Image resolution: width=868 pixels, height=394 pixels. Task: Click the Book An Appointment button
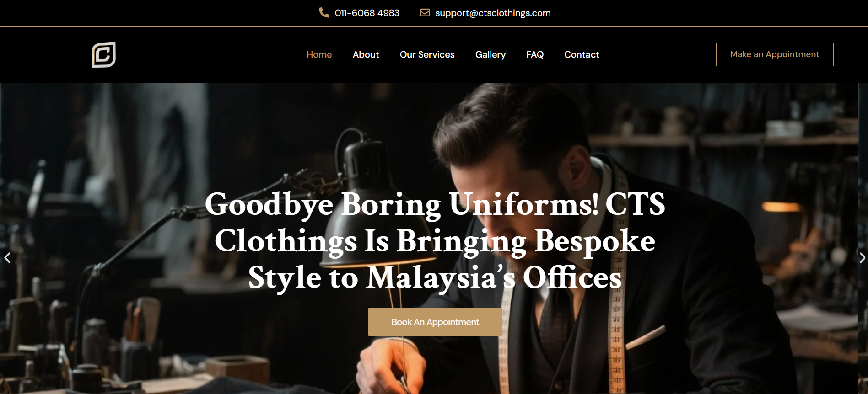point(435,322)
